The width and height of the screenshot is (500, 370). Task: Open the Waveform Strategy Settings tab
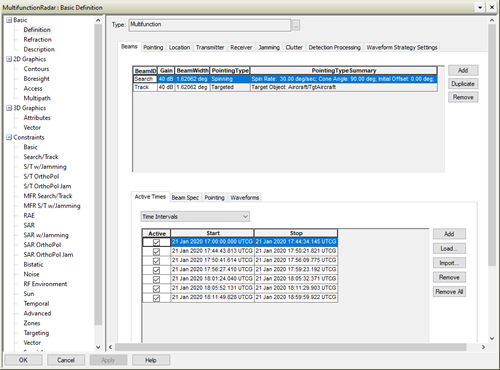402,48
